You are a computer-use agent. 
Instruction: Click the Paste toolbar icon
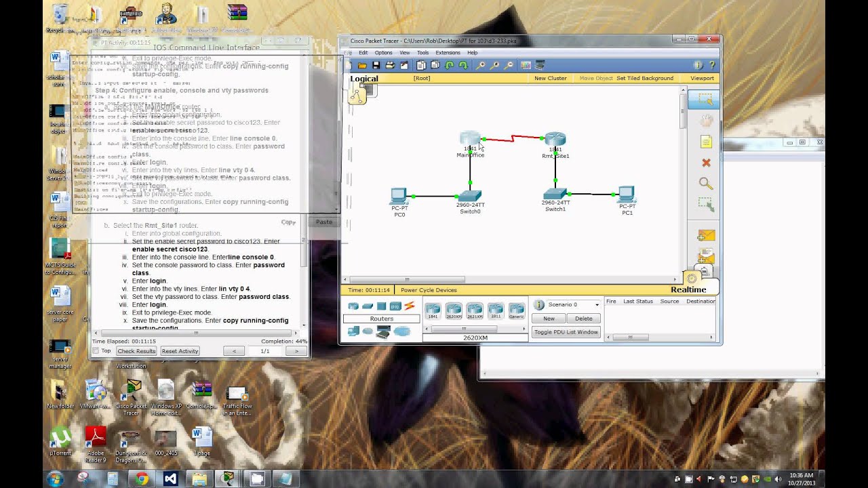(x=435, y=65)
